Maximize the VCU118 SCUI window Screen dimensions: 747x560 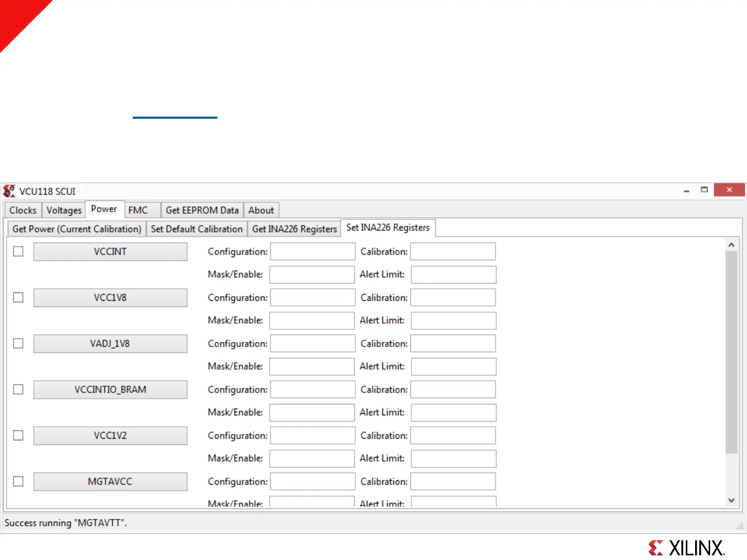click(x=704, y=190)
